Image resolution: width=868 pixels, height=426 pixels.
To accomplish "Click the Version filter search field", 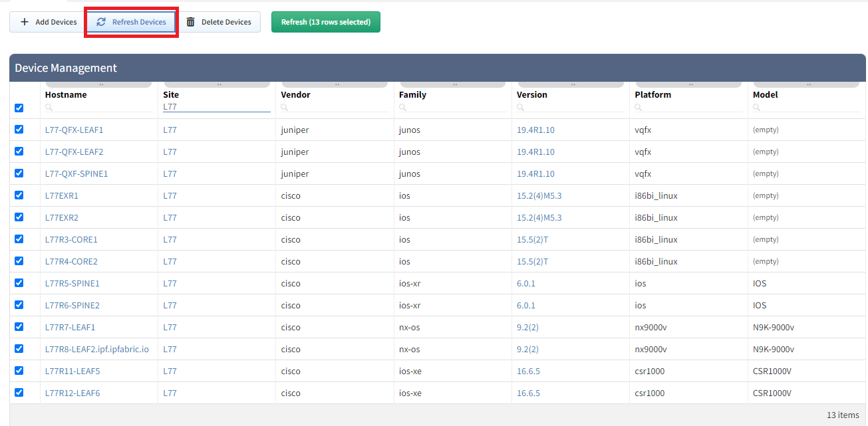I will pos(571,106).
